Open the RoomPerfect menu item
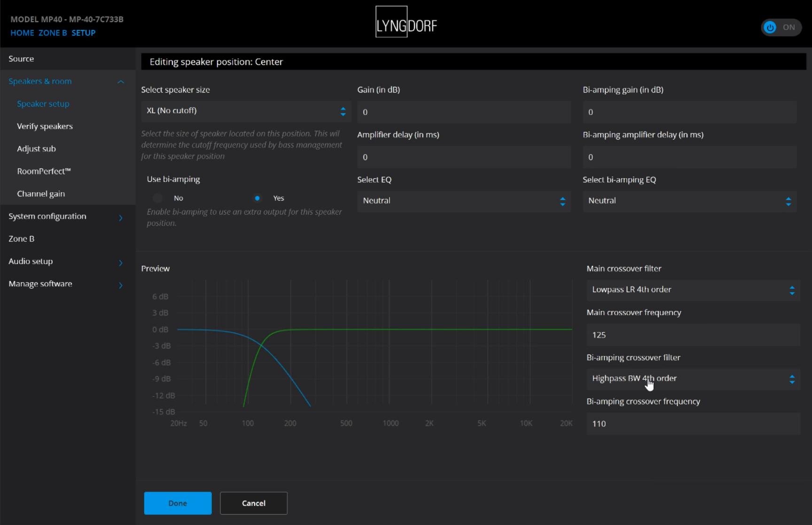812x525 pixels. [x=44, y=171]
